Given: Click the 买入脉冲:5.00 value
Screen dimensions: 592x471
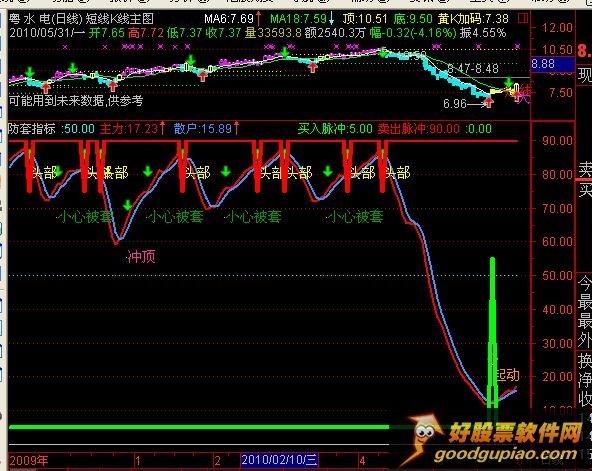Looking at the screenshot, I should [335, 129].
